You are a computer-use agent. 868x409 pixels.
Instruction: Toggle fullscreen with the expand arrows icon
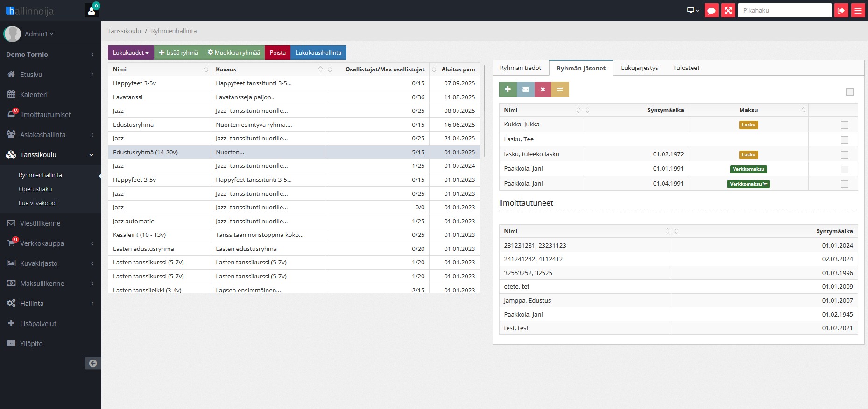coord(728,11)
